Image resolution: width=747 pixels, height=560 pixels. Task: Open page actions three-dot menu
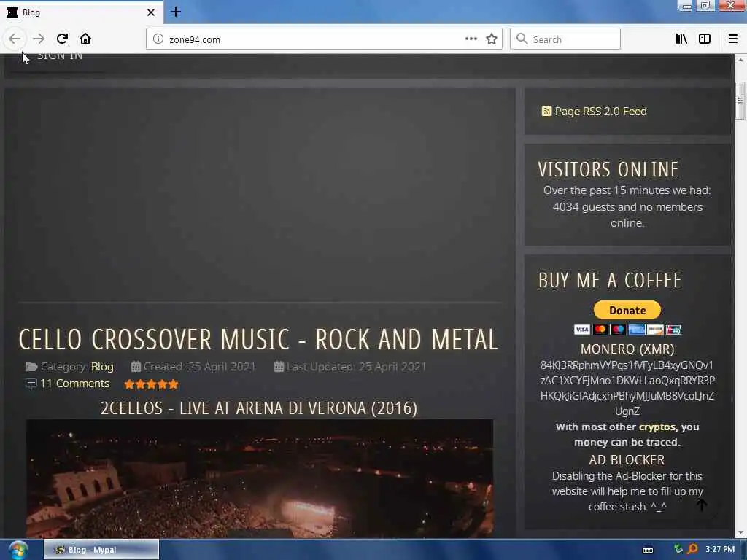[471, 39]
